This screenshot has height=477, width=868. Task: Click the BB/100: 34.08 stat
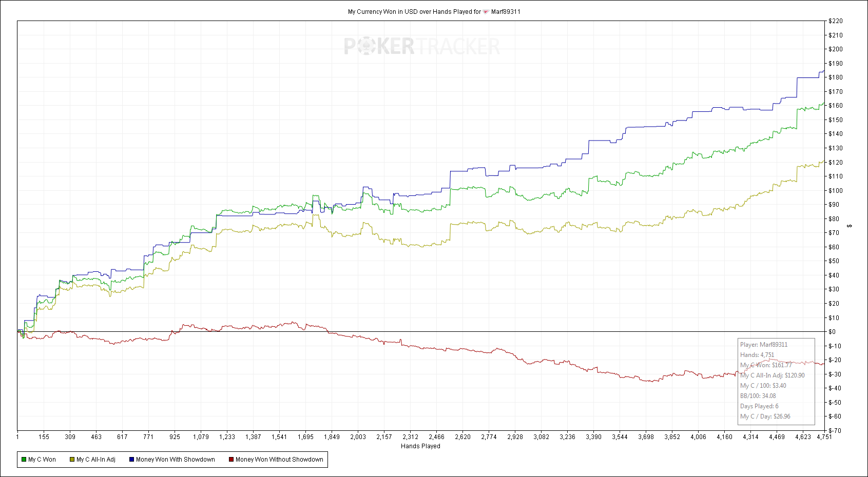(758, 396)
